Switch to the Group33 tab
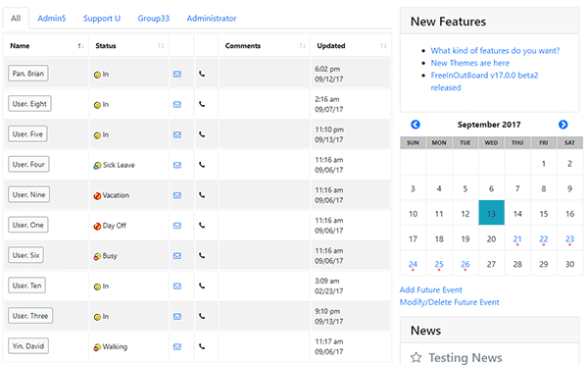 point(154,18)
